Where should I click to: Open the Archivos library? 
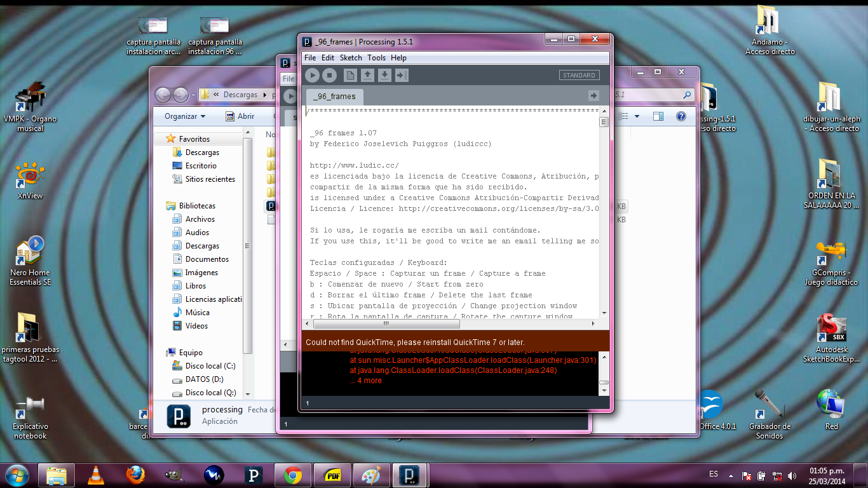tap(200, 219)
